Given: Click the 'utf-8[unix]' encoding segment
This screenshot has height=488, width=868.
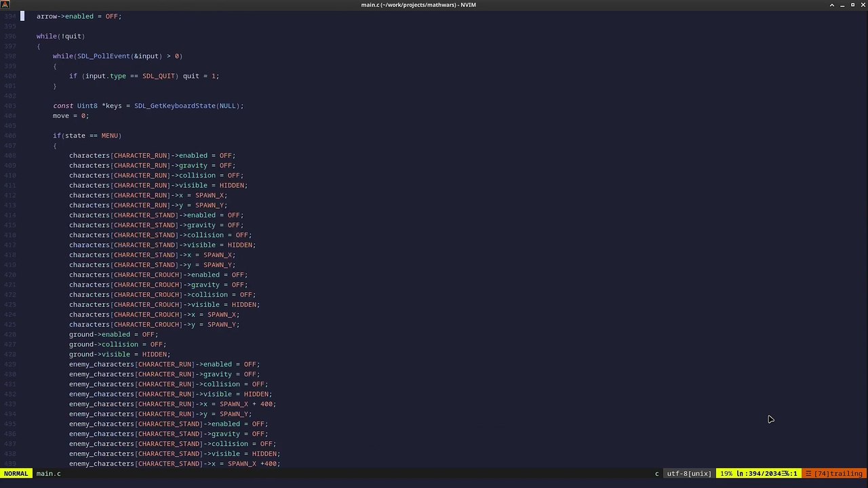Looking at the screenshot, I should (x=689, y=473).
